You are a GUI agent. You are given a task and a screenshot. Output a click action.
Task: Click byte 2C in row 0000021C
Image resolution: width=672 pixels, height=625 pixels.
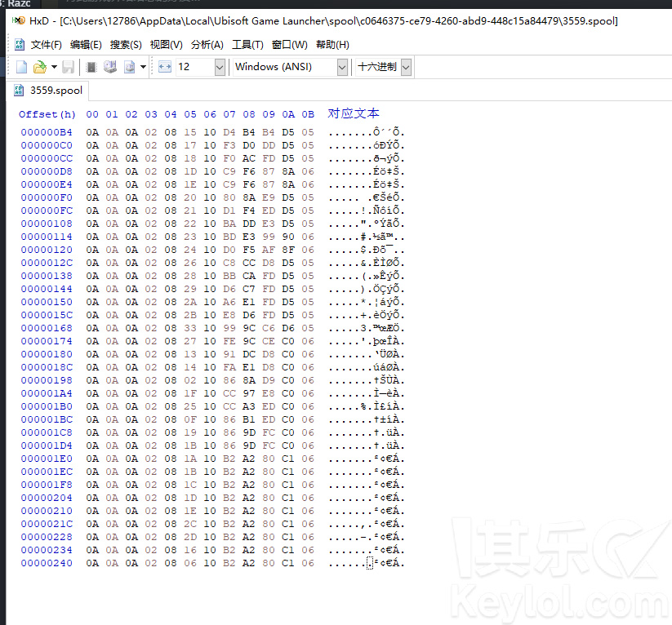point(190,524)
